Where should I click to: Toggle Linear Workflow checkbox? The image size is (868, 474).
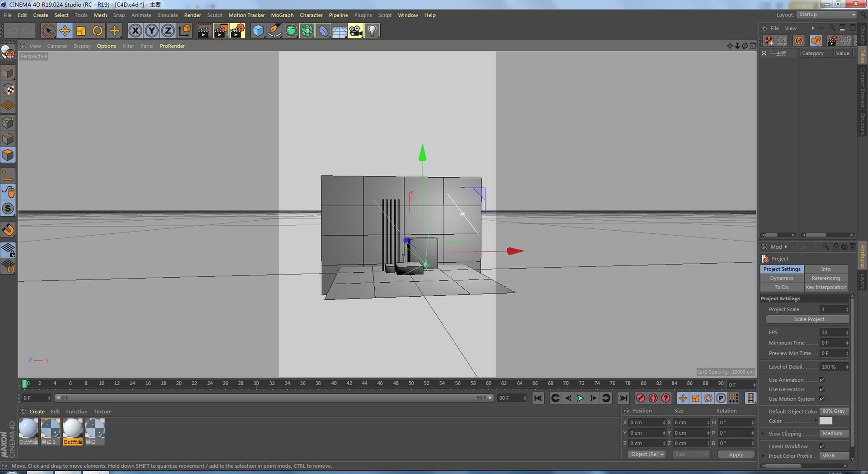(x=822, y=446)
